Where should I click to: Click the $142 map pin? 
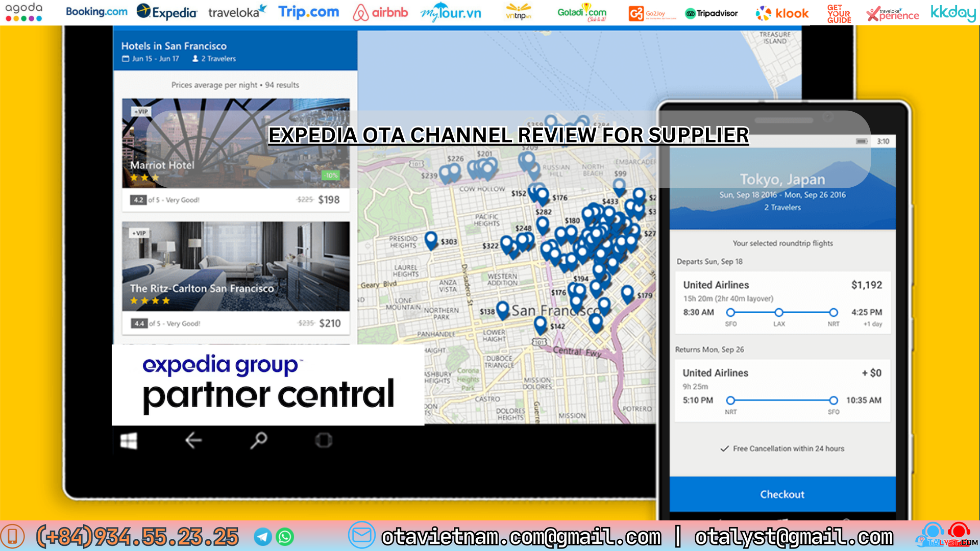coord(541,325)
